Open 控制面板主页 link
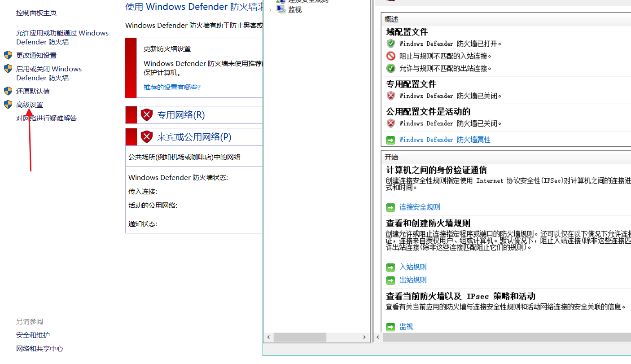The image size is (631, 364). 36,13
